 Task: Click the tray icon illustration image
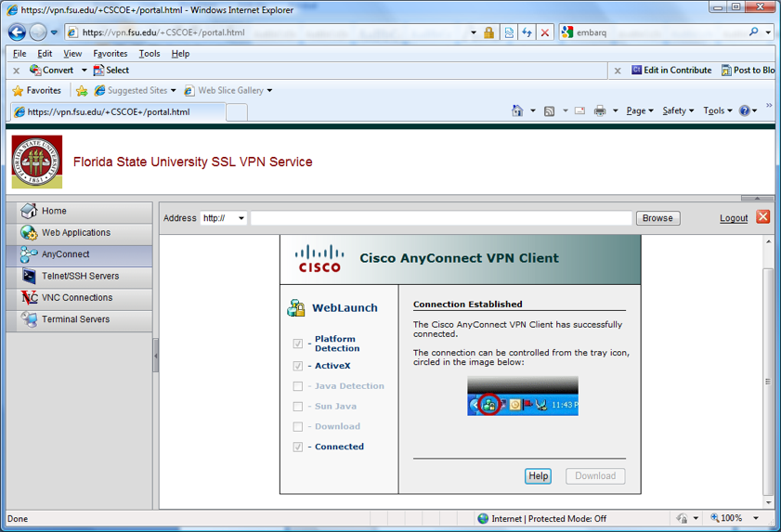[523, 396]
